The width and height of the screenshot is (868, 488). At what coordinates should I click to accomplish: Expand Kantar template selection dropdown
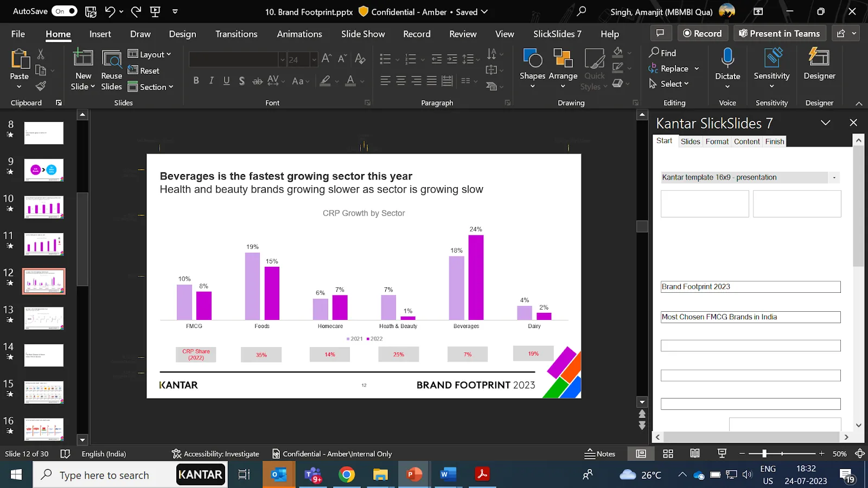pyautogui.click(x=834, y=177)
